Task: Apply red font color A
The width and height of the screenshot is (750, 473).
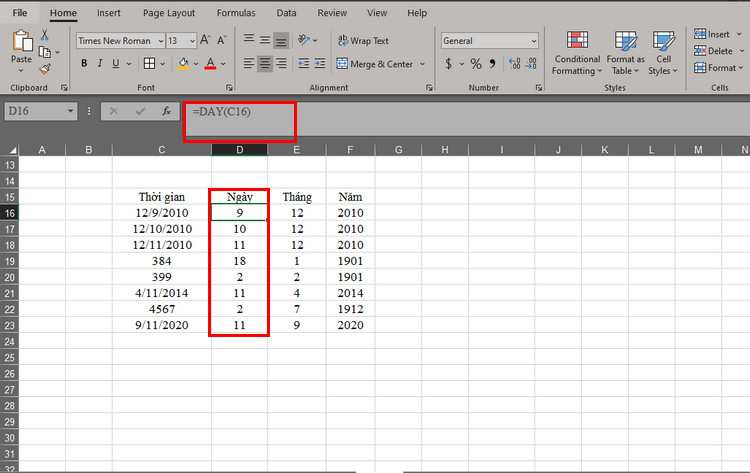Action: 210,63
